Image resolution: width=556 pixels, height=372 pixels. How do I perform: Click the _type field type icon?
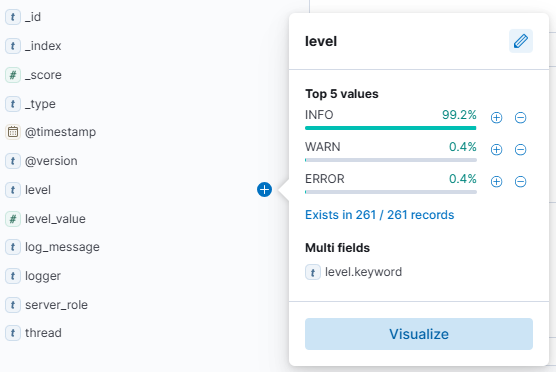tap(13, 104)
